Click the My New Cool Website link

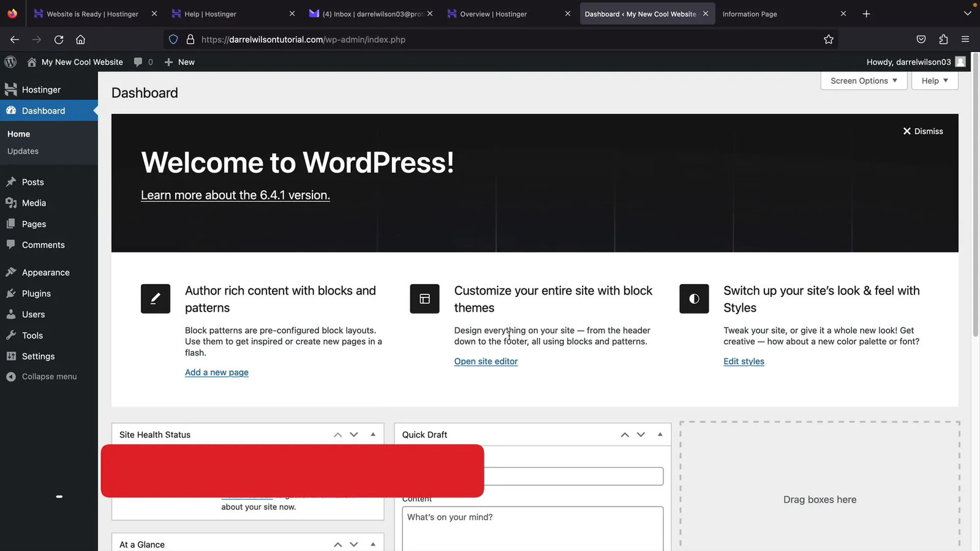click(x=75, y=62)
